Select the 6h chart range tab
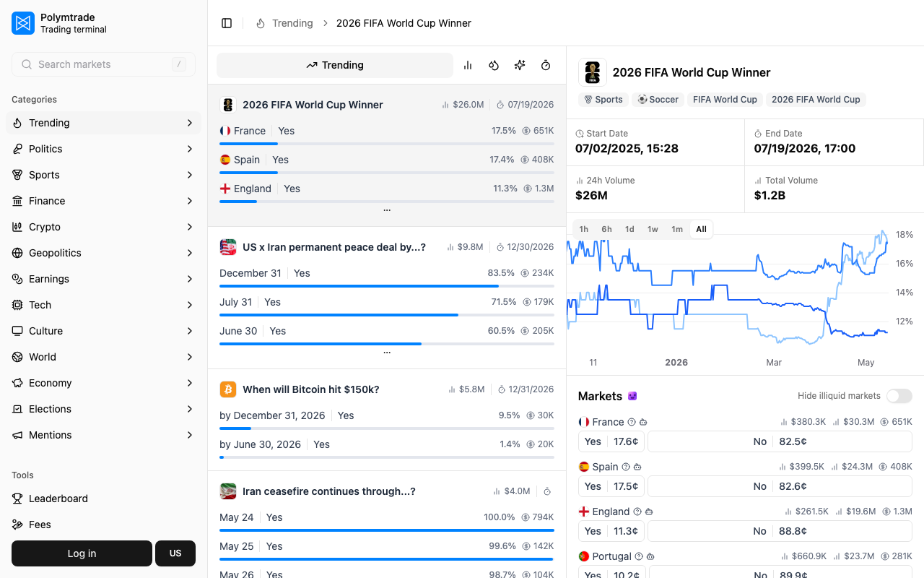The height and width of the screenshot is (578, 924). click(607, 229)
